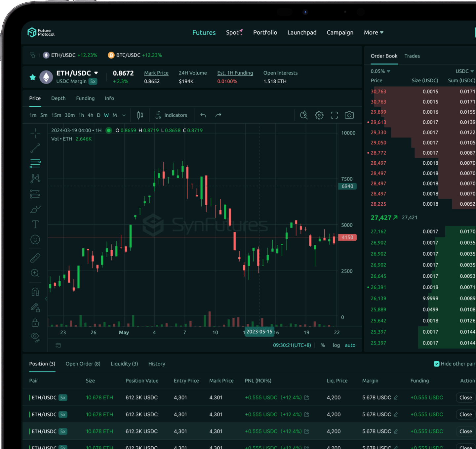
Task: Toggle percent scale mode
Action: [323, 345]
